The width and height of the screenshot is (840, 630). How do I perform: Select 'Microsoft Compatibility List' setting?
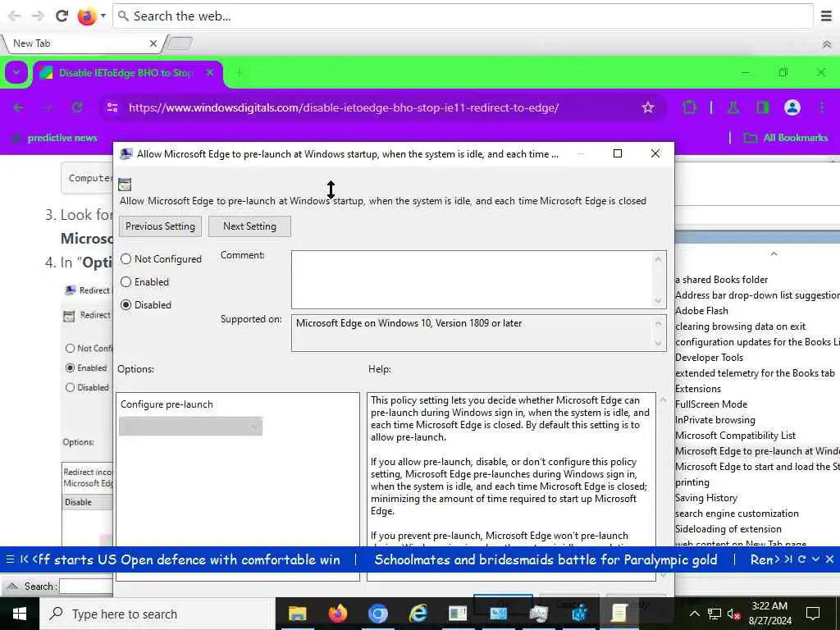(x=736, y=436)
